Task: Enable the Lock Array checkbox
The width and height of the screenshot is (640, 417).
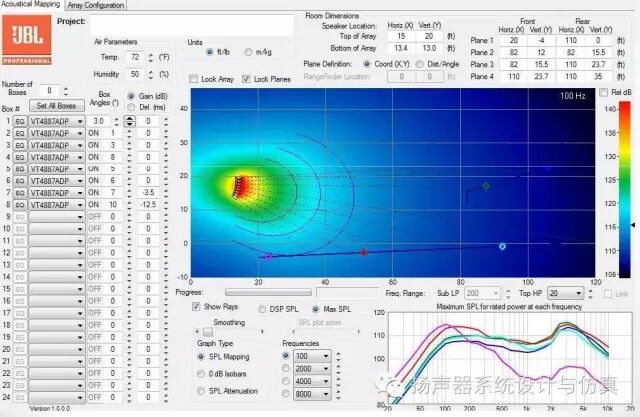Action: point(194,78)
